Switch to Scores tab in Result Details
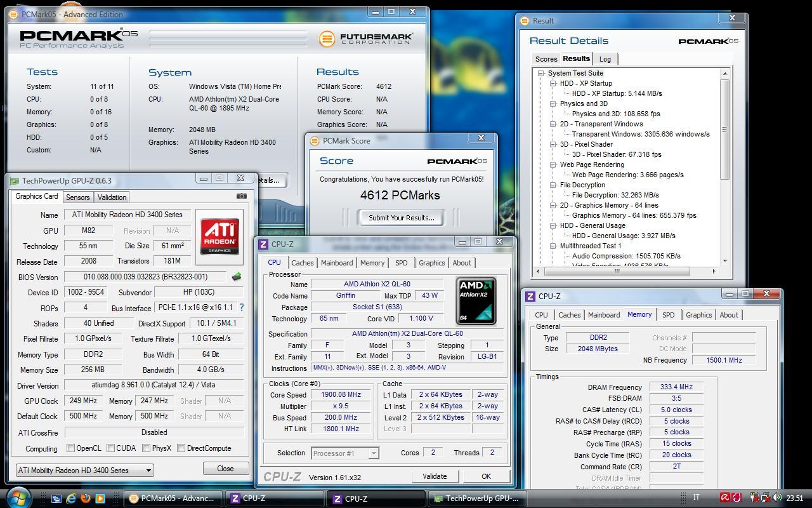This screenshot has width=812, height=508. (x=546, y=59)
